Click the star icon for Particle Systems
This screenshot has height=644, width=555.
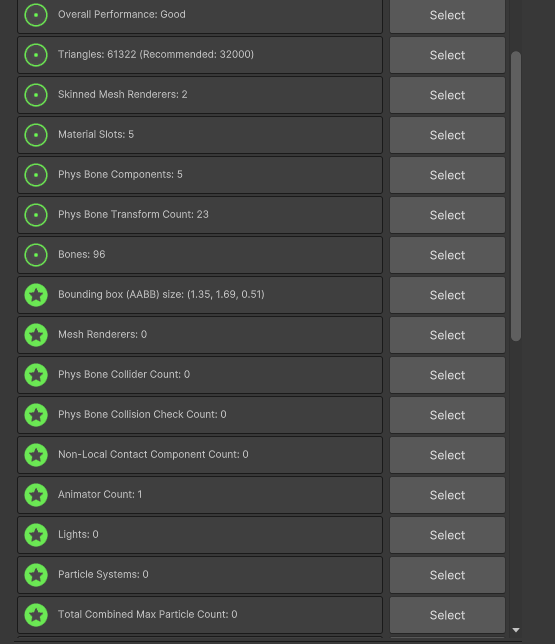click(36, 575)
